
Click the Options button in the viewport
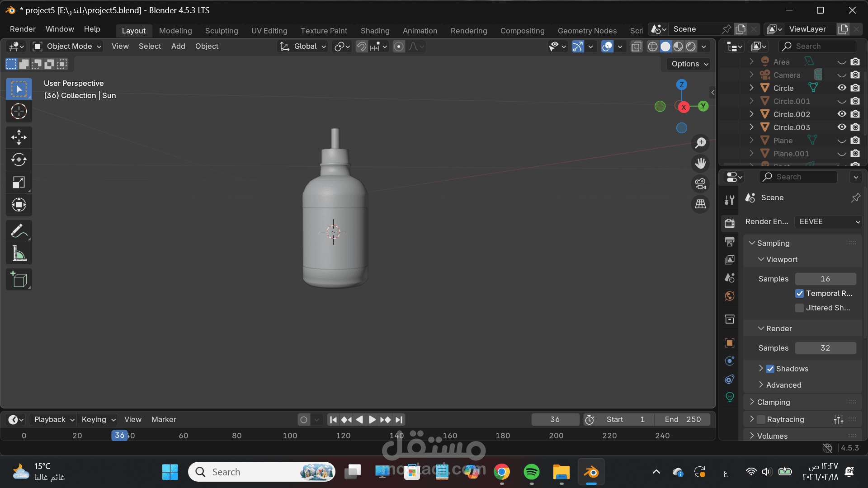click(689, 64)
